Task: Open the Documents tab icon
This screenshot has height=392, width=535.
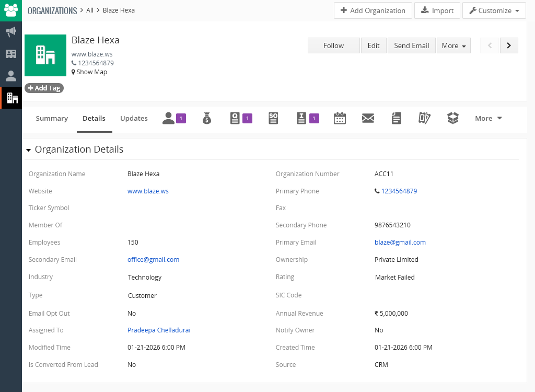Action: [396, 118]
